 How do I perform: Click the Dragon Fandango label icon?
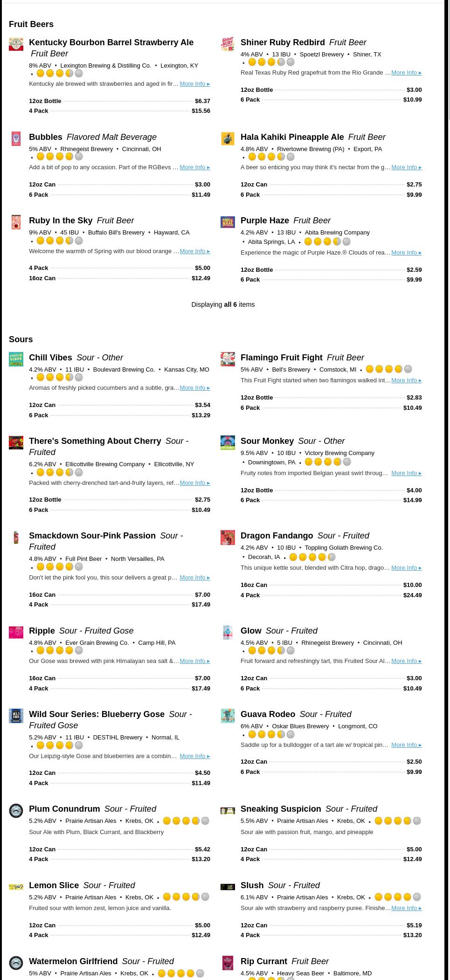(x=228, y=538)
